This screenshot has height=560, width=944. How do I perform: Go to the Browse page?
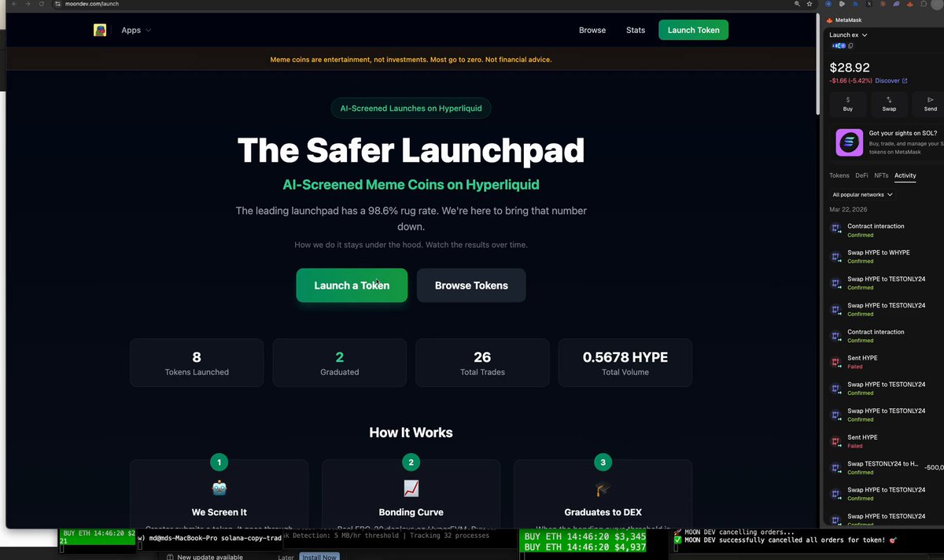pyautogui.click(x=592, y=30)
